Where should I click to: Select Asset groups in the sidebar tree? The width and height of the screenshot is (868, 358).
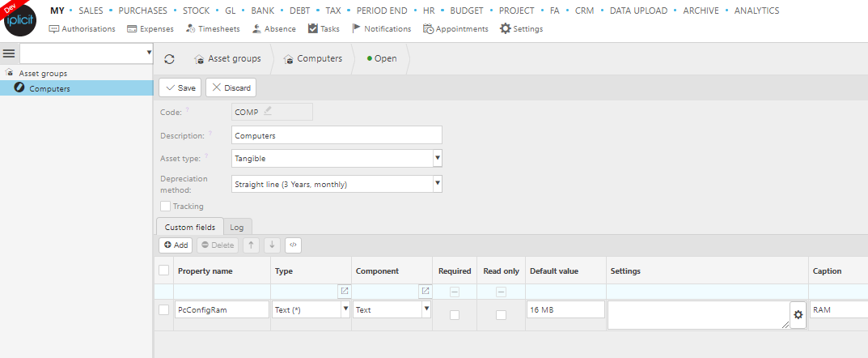(43, 73)
